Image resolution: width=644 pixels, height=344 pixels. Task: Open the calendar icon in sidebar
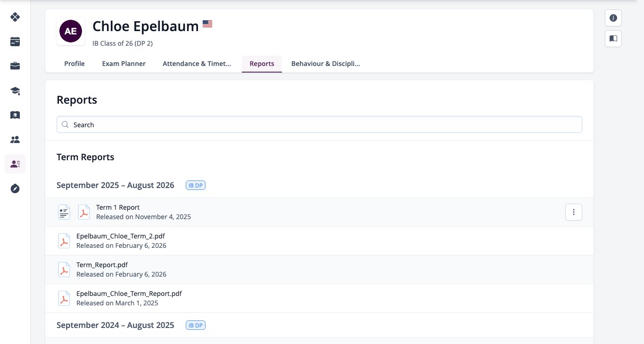(15, 41)
